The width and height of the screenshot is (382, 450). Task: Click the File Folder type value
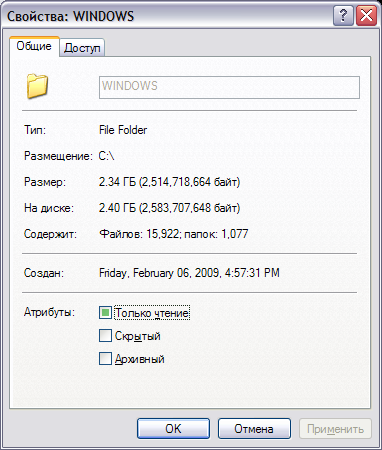(x=123, y=130)
